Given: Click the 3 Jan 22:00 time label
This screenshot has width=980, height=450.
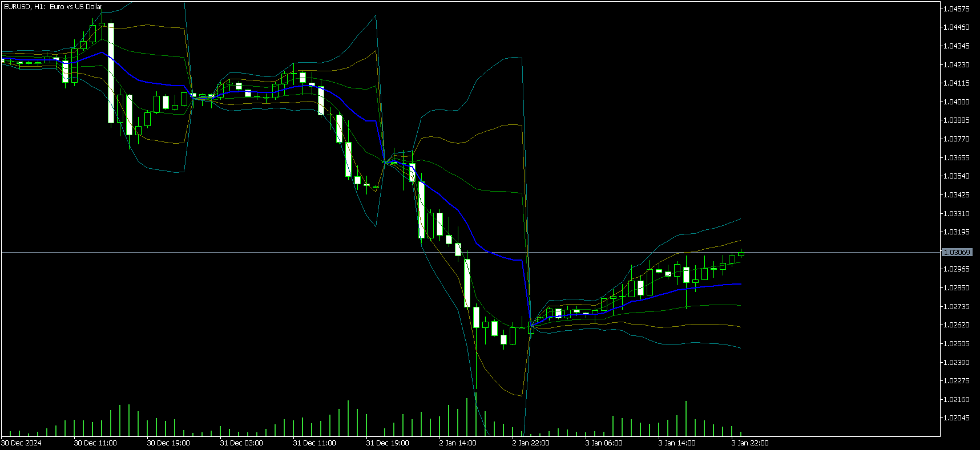Looking at the screenshot, I should [x=750, y=443].
